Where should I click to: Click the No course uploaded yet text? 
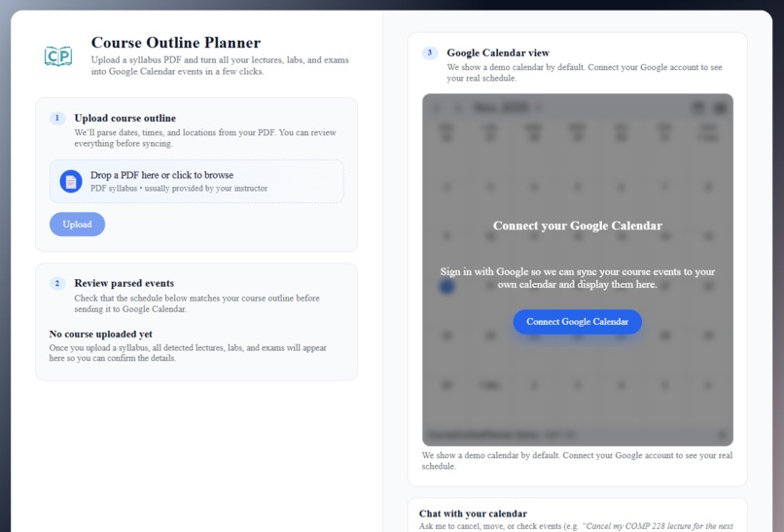click(100, 334)
